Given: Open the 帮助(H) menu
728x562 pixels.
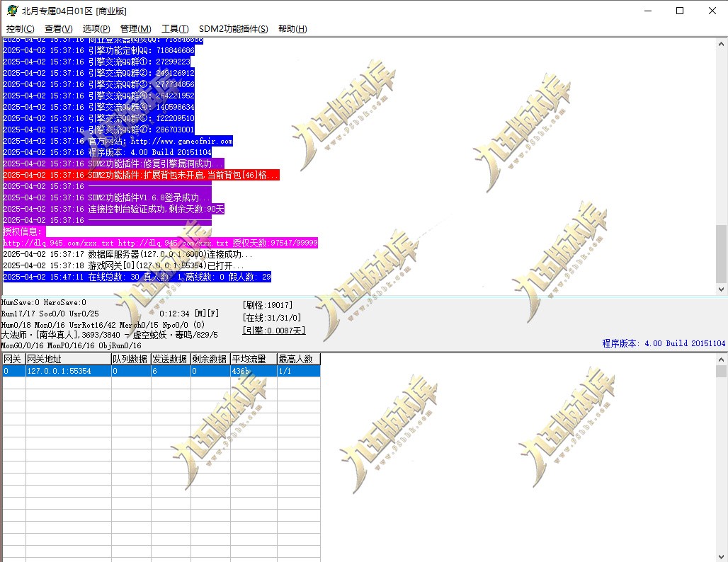Looking at the screenshot, I should tap(292, 29).
